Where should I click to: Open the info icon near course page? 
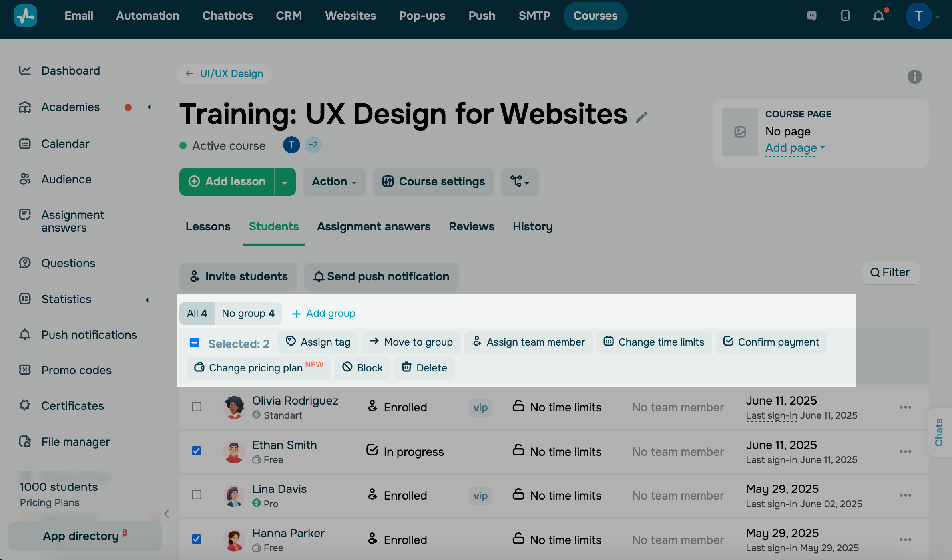914,77
